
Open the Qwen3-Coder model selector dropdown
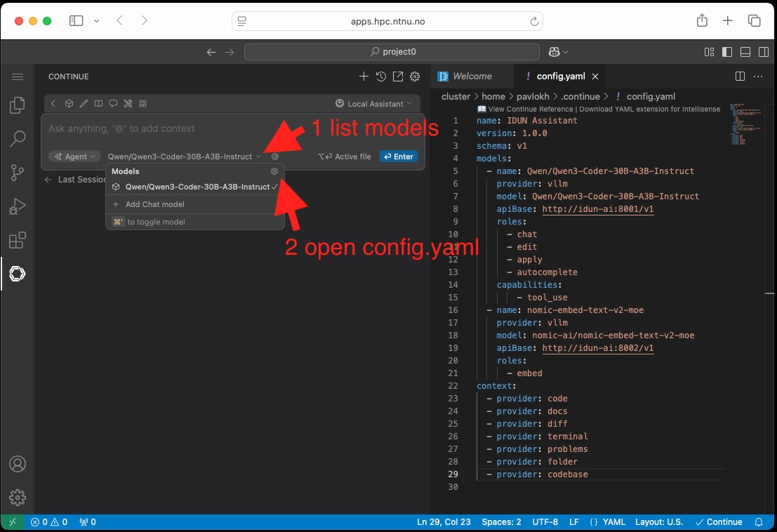(184, 157)
